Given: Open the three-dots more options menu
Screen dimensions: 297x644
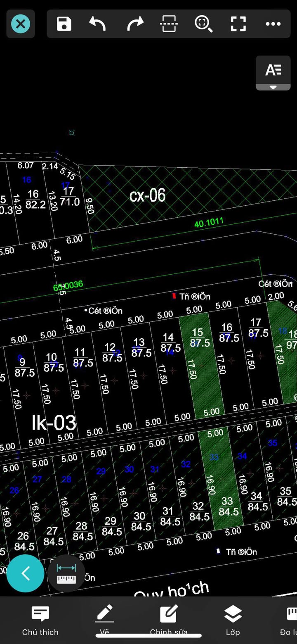Looking at the screenshot, I should tap(273, 24).
